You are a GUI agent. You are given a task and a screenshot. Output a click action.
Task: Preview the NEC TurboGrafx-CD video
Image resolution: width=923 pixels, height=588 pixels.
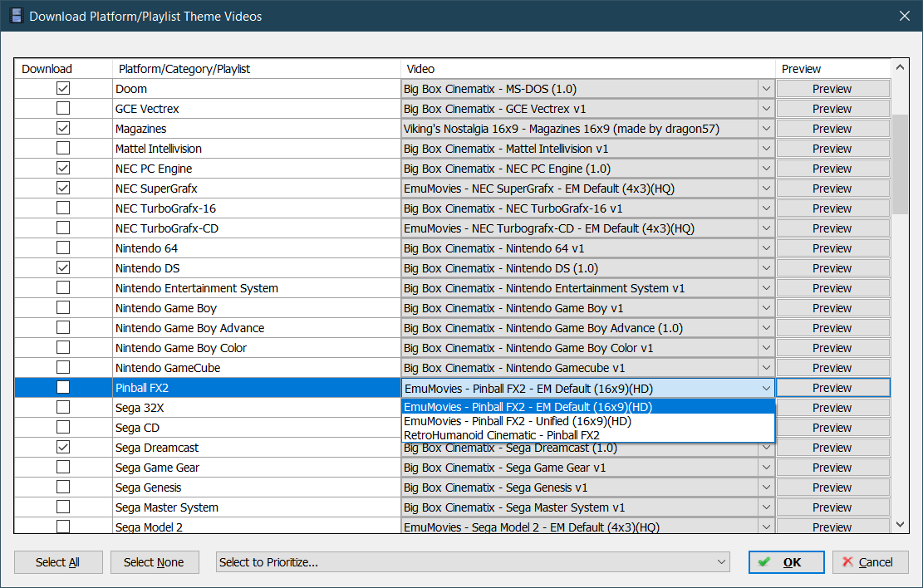[x=832, y=228]
